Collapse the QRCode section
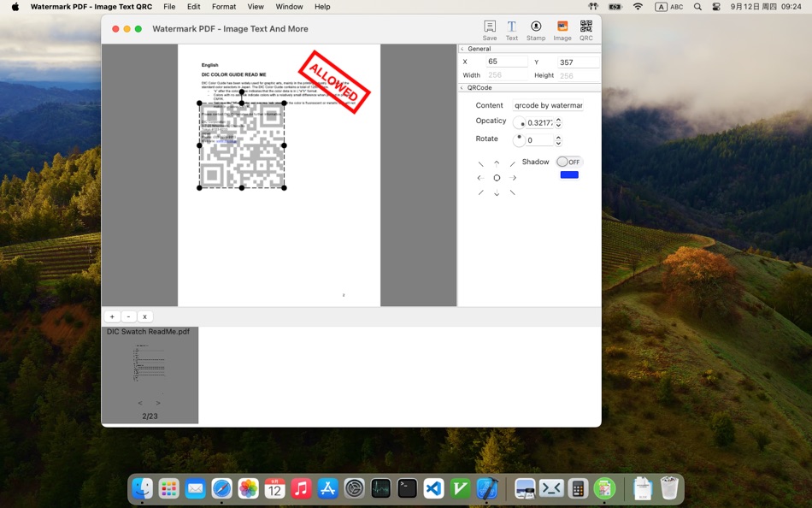The width and height of the screenshot is (812, 508). pyautogui.click(x=462, y=87)
